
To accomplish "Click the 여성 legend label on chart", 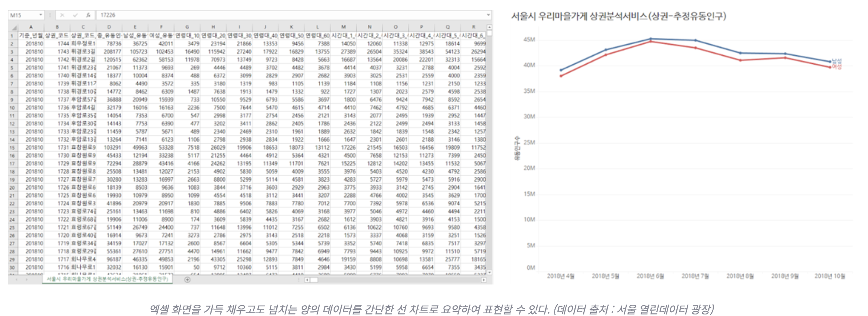I will 837,67.
